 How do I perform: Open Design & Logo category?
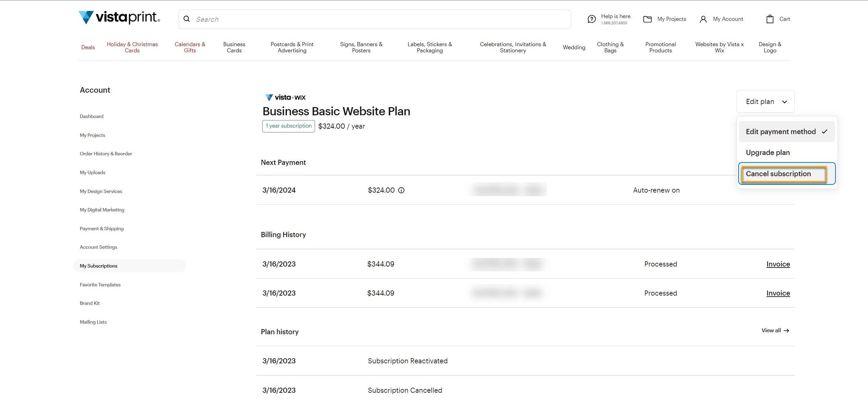tap(770, 47)
